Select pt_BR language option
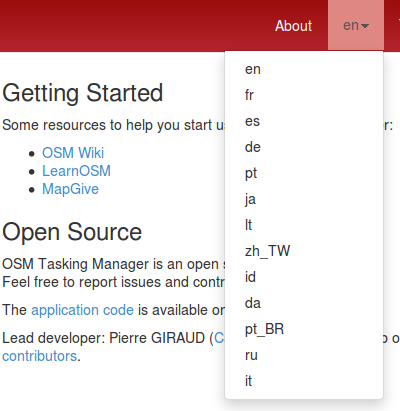This screenshot has height=411, width=400. (x=304, y=329)
